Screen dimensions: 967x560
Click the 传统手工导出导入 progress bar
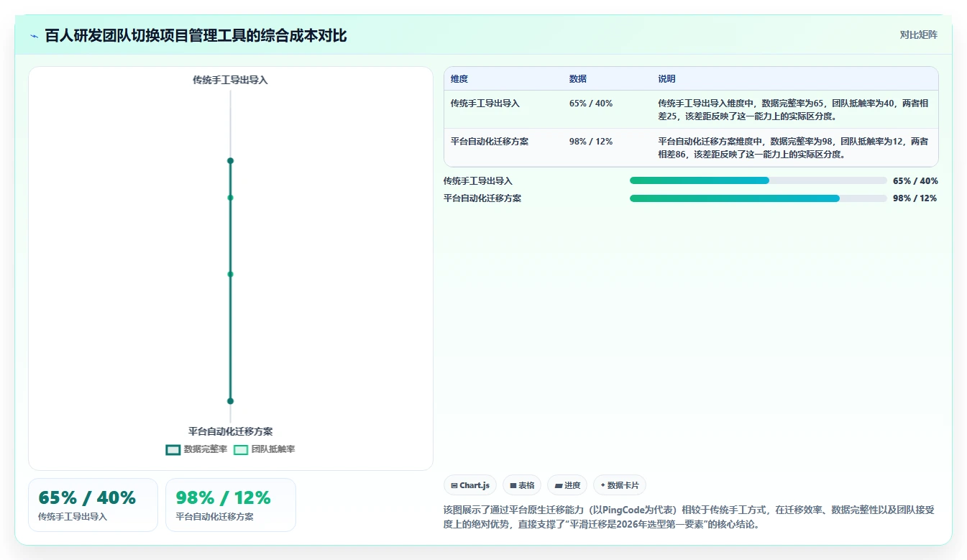[759, 181]
